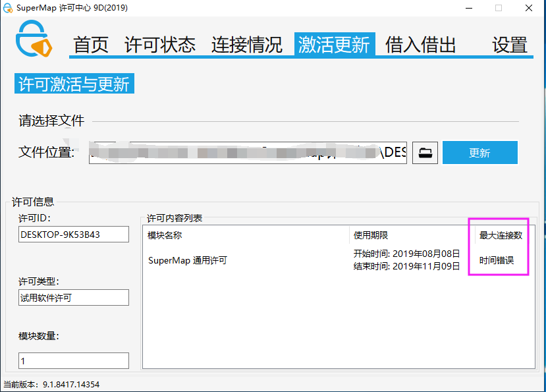Click the 模块数量 field showing 1
This screenshot has width=546, height=392.
(x=74, y=360)
